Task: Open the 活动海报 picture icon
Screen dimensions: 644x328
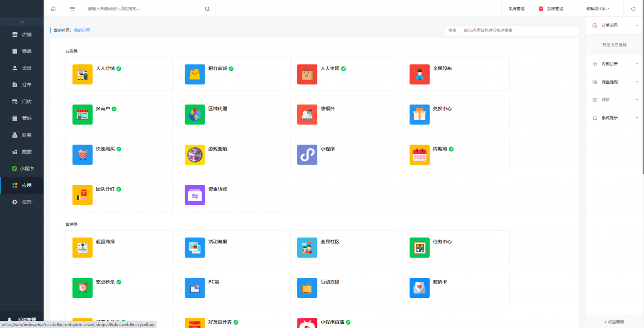Action: (195, 248)
